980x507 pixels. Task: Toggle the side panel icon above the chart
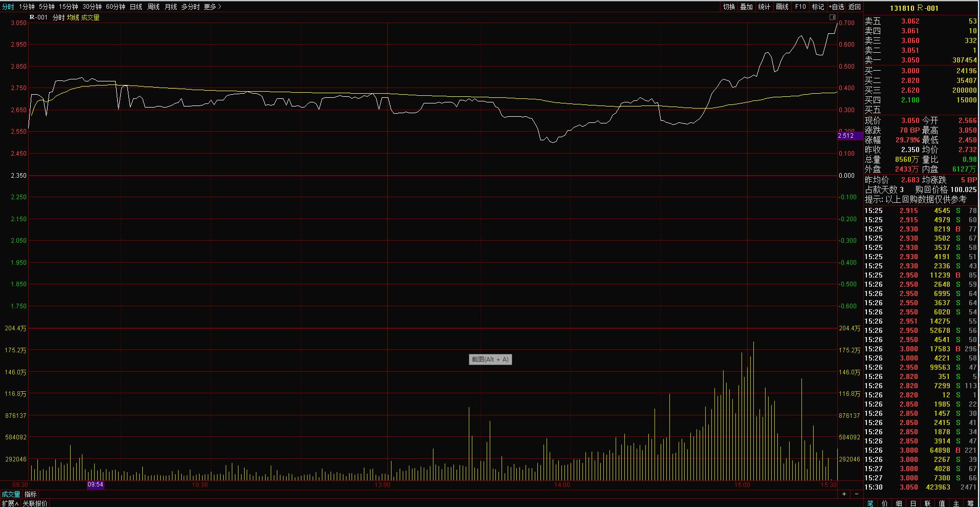coord(833,17)
